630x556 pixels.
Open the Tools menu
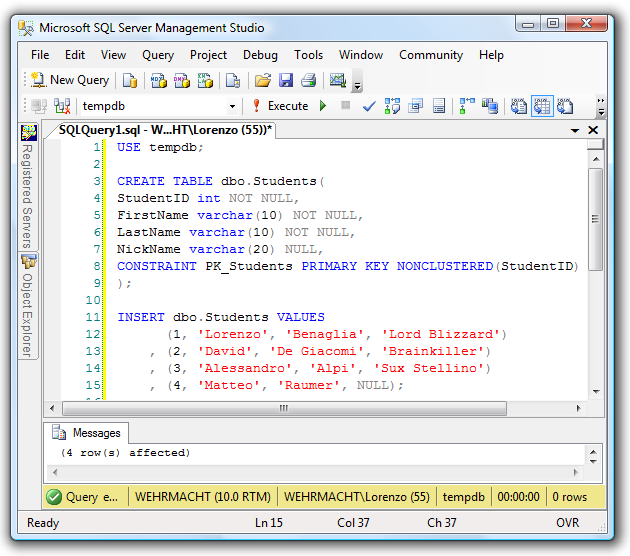tap(309, 55)
